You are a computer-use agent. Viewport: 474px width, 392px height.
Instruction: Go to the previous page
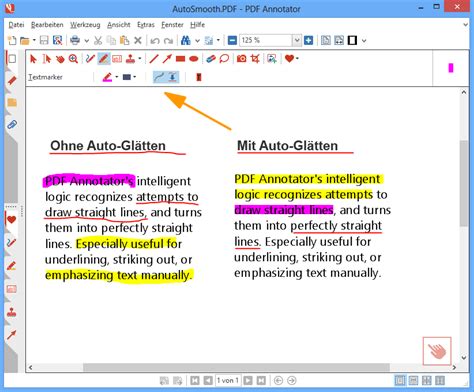(208, 380)
